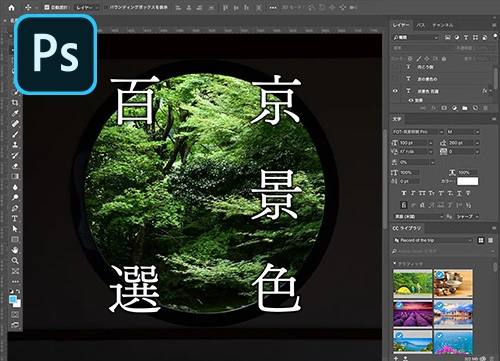Click lock all icon in Layers panel

click(x=444, y=59)
